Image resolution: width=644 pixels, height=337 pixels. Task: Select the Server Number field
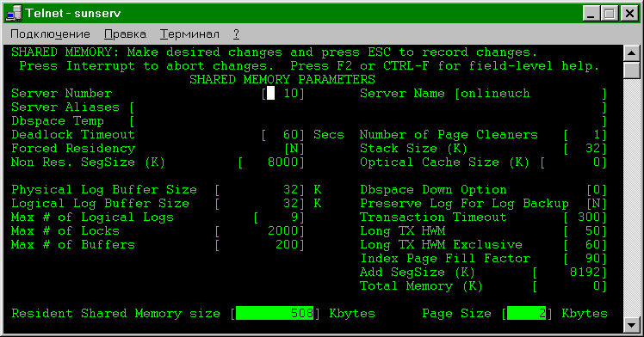click(x=283, y=94)
